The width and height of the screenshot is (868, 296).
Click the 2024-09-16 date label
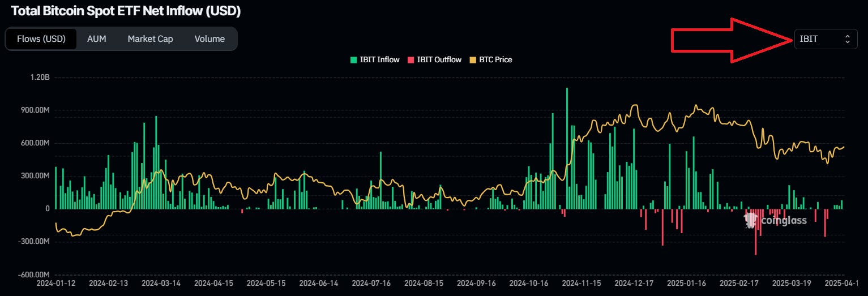pos(477,282)
